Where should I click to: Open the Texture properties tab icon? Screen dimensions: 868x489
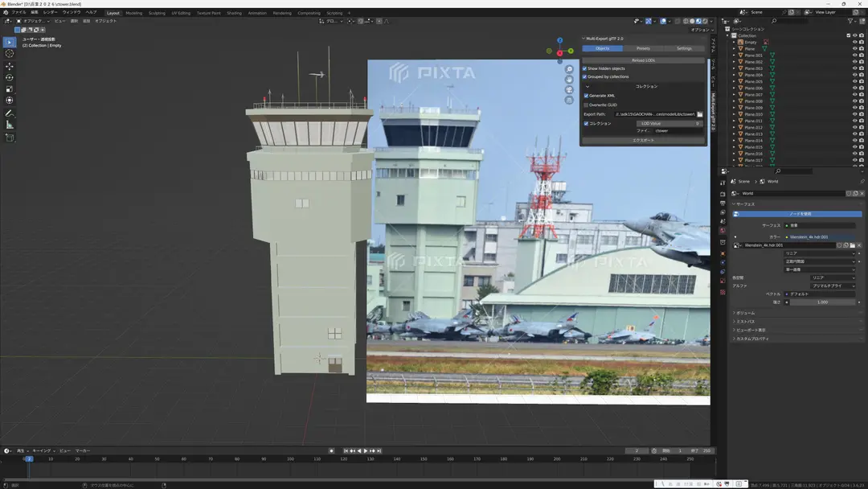(723, 292)
